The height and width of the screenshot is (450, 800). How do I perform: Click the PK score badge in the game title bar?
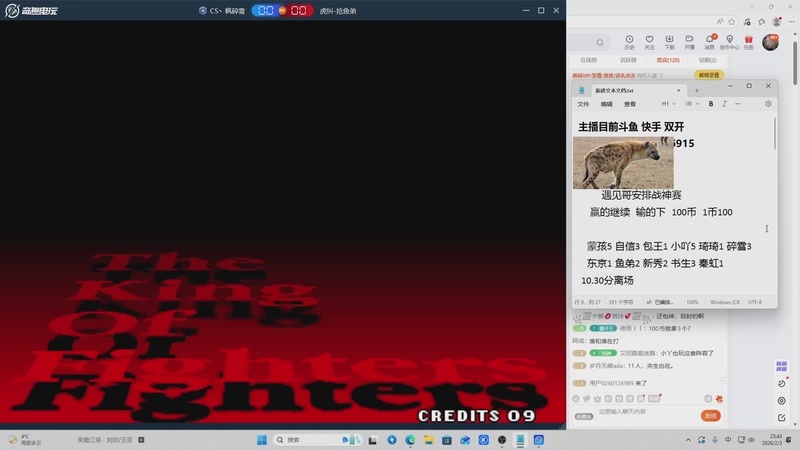tap(282, 10)
